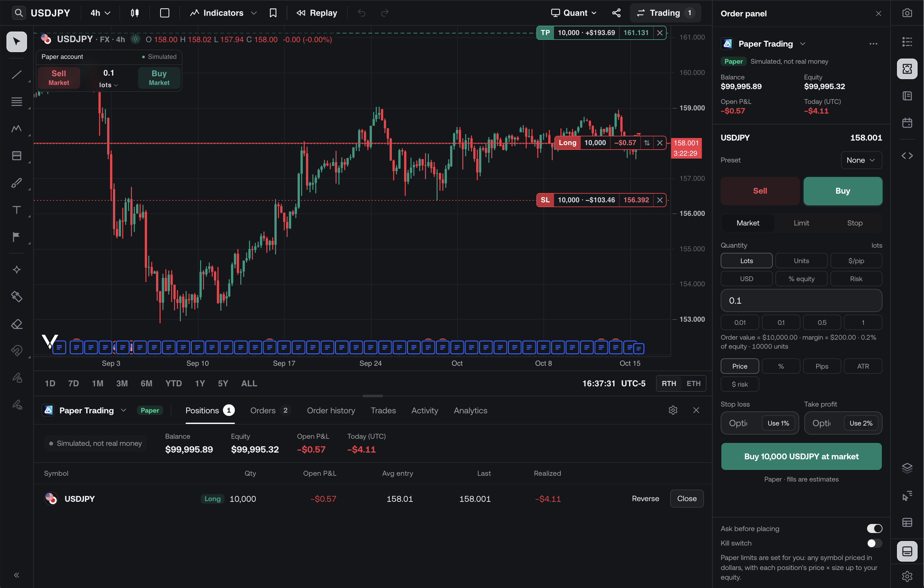Toggle Ask before placing switch

(x=874, y=528)
